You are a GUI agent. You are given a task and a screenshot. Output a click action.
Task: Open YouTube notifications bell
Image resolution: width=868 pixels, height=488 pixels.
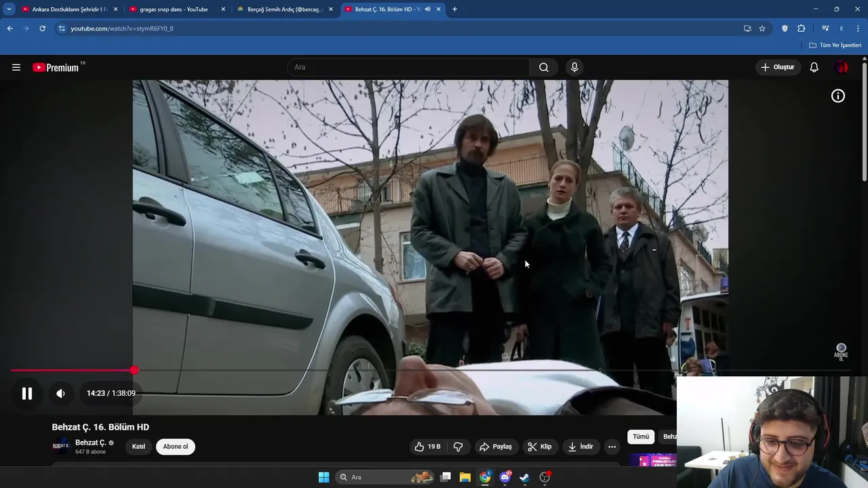(814, 67)
